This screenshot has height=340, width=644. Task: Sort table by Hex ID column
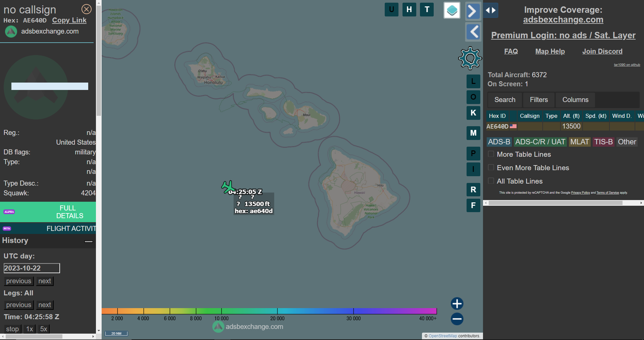[497, 116]
